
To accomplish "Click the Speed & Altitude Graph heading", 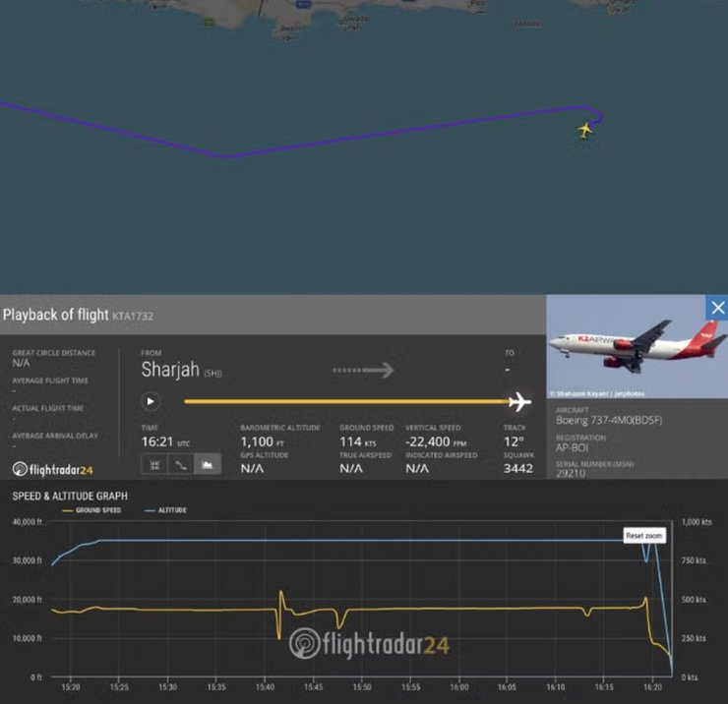I will [x=70, y=497].
